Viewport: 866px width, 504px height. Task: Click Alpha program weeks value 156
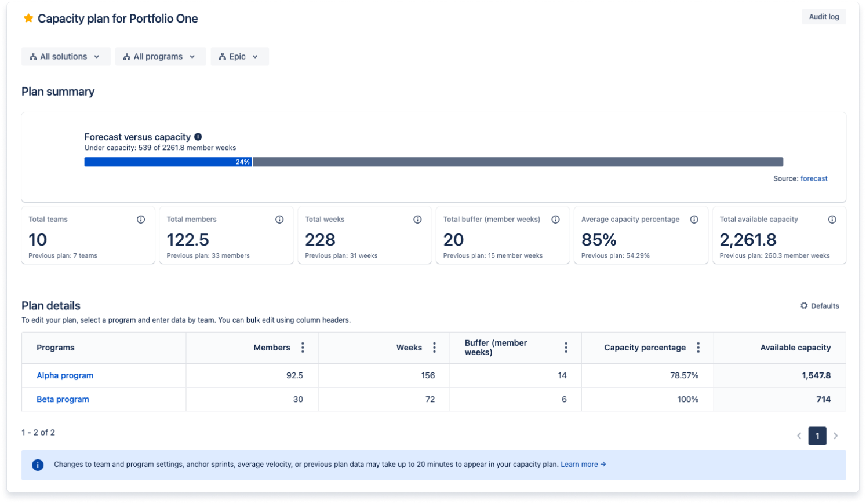click(x=428, y=376)
